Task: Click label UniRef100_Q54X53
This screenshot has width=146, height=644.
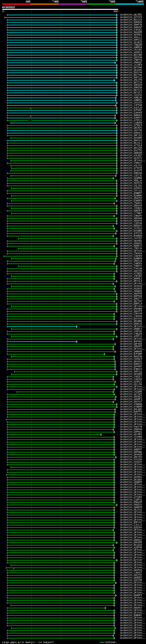Action: (x=131, y=198)
